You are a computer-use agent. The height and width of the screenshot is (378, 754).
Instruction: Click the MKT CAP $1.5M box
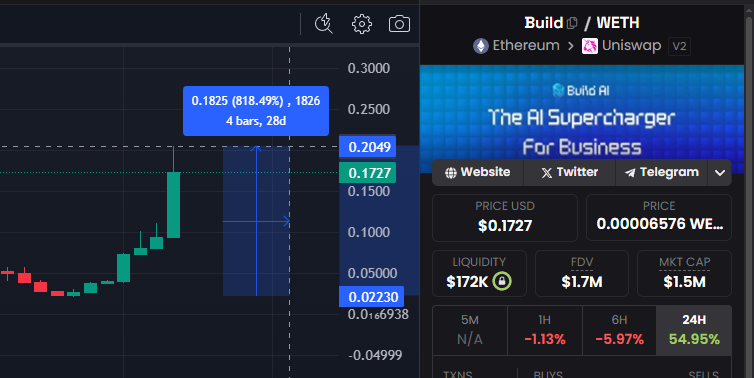[684, 273]
